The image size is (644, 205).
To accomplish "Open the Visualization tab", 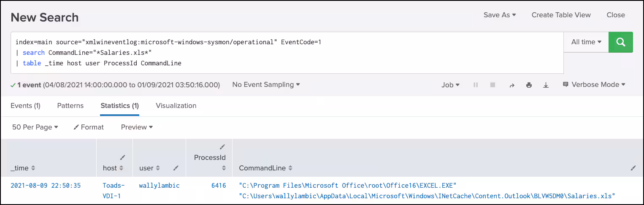I will click(x=176, y=105).
